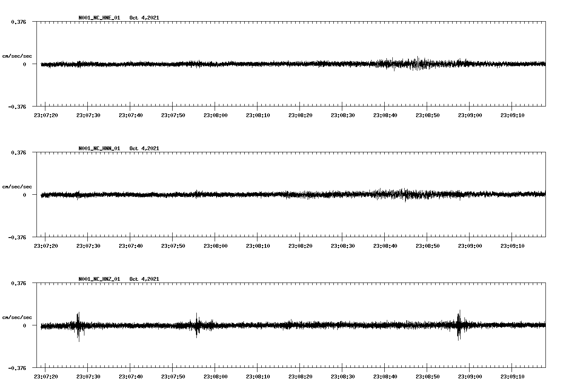Screen dimensions: 576x392
Task: Click the HNZ waveform spike near 23:07:28
Action: (x=78, y=326)
